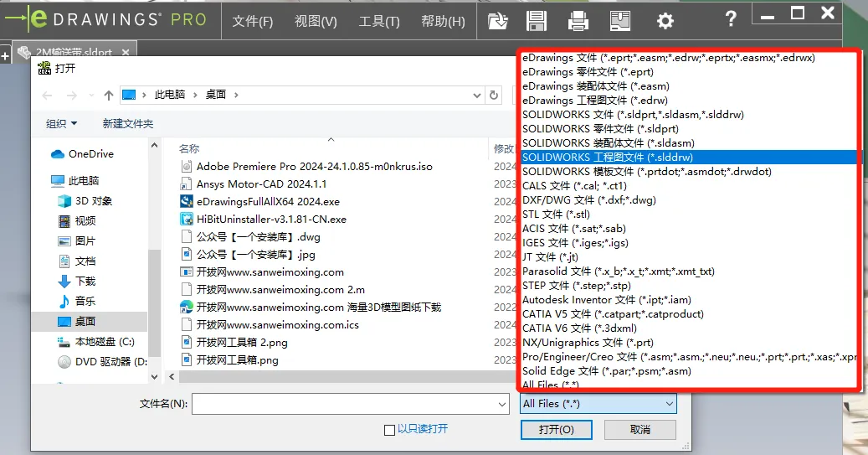
Task: Click the 文件名(N) input field
Action: pos(345,404)
